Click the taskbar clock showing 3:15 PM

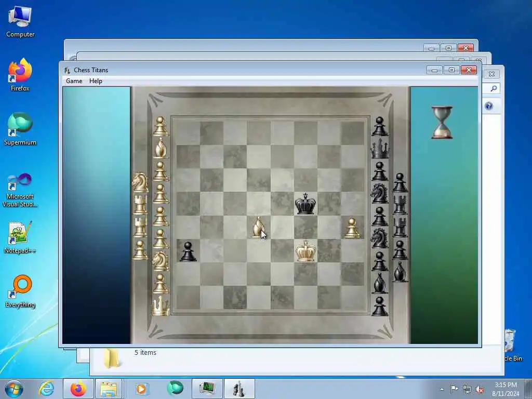(x=506, y=389)
